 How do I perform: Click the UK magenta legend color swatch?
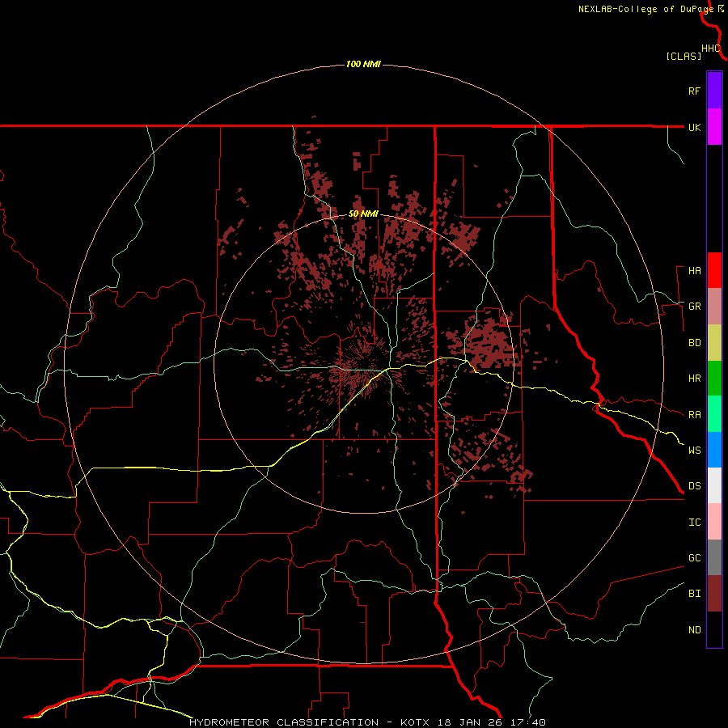pyautogui.click(x=714, y=127)
